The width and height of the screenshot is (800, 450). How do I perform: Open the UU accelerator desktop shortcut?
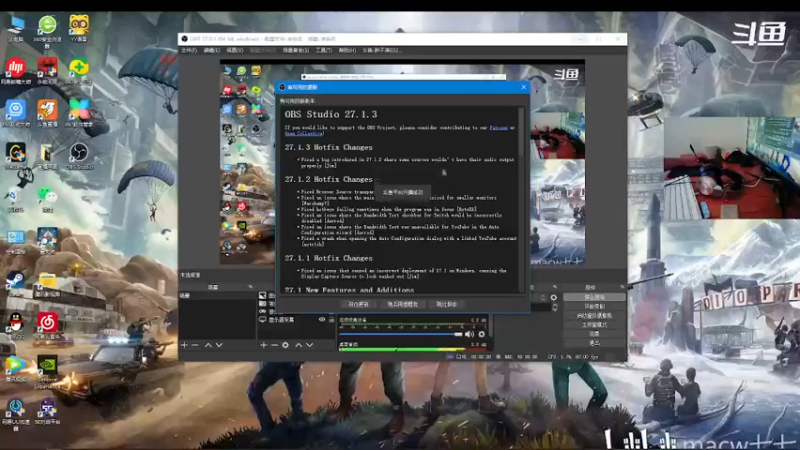click(x=15, y=413)
